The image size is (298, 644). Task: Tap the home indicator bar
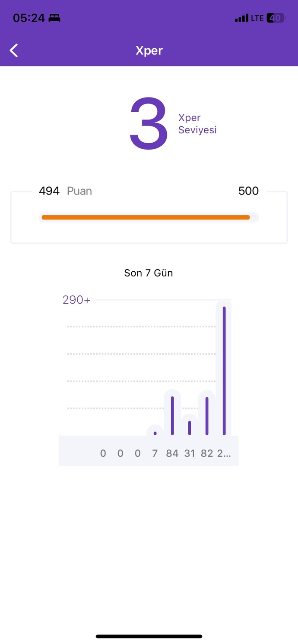[149, 636]
